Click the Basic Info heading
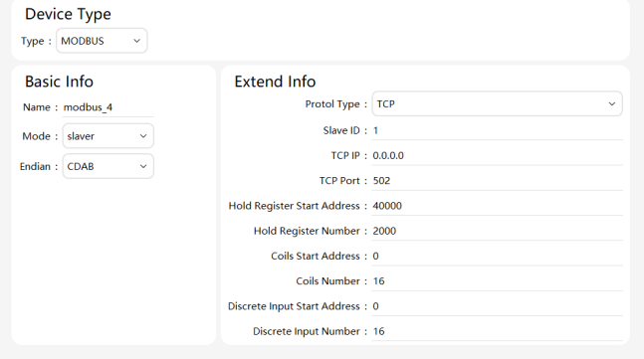The image size is (644, 359). tap(59, 82)
